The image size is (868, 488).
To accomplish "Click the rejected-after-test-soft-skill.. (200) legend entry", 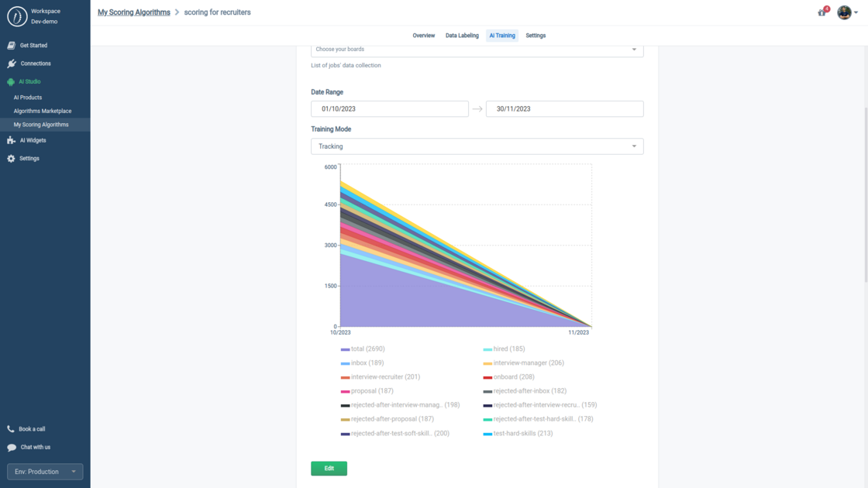I will [395, 434].
